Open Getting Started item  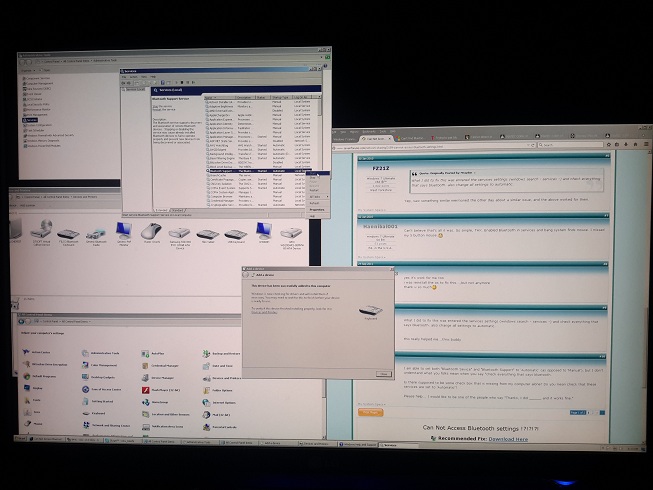97,401
